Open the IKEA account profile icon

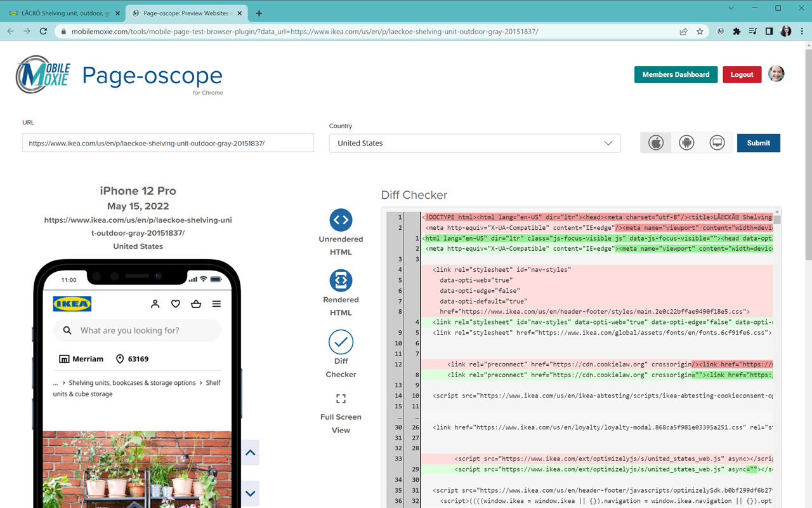point(155,304)
